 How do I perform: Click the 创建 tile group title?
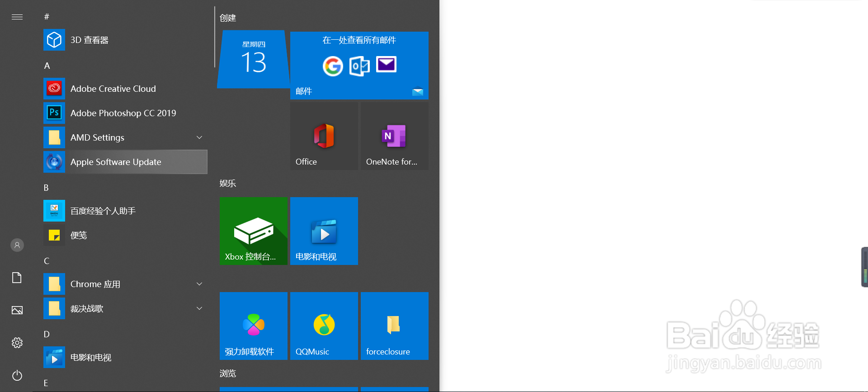[x=228, y=18]
